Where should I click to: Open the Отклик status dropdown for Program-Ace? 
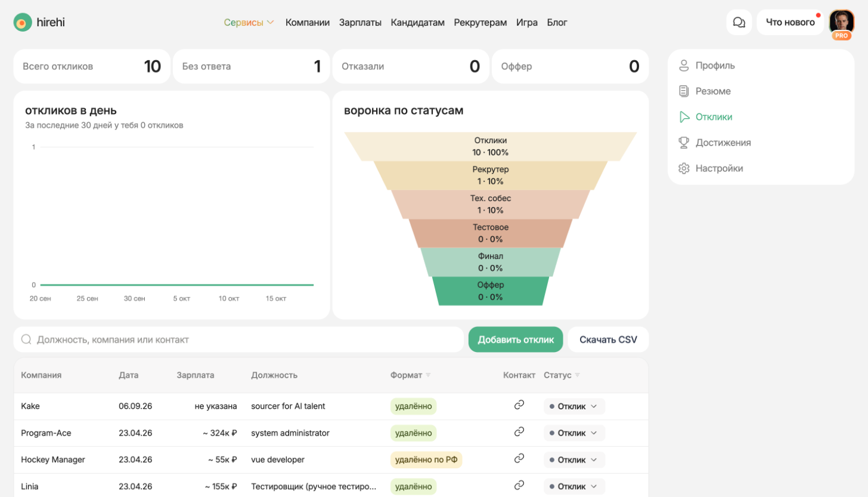click(x=574, y=433)
